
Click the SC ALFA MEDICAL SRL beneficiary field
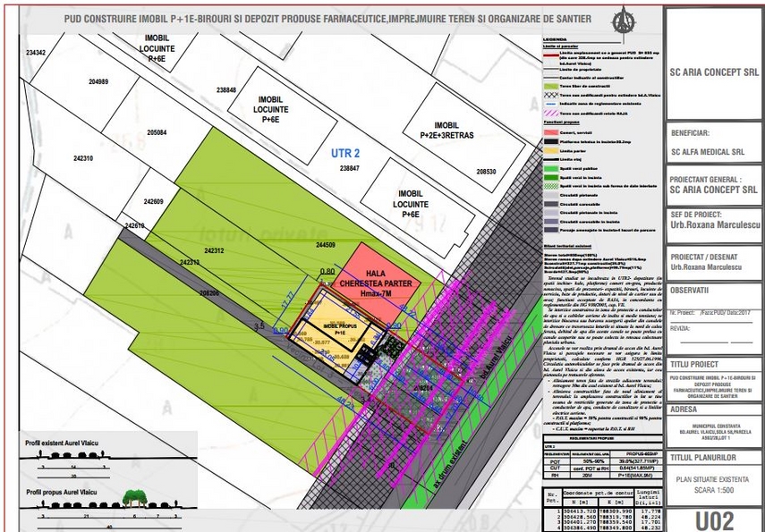(x=713, y=152)
